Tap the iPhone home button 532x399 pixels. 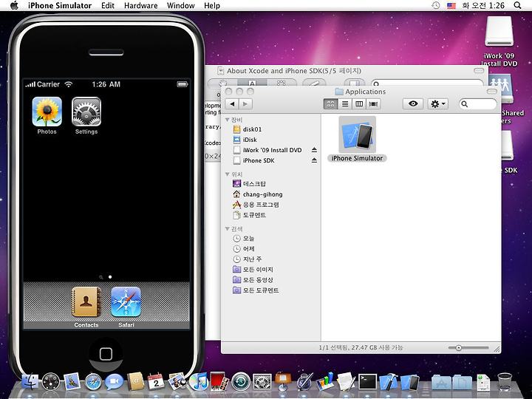click(x=106, y=354)
